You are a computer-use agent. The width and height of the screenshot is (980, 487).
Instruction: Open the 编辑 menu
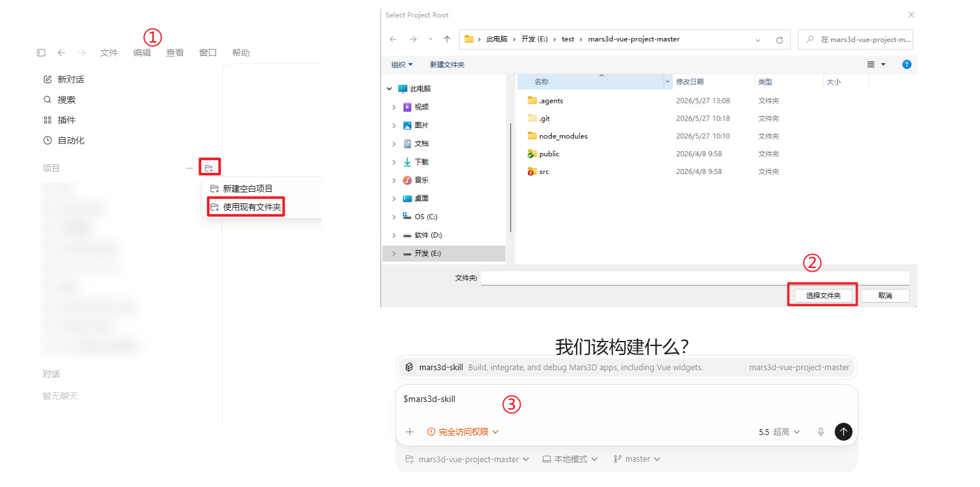click(142, 53)
